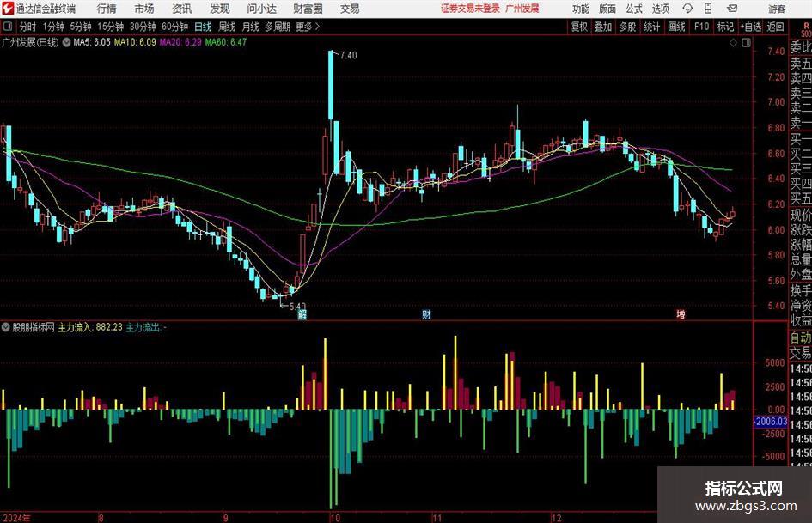Click the 多股 multi-stock button
The width and height of the screenshot is (812, 523).
point(627,27)
